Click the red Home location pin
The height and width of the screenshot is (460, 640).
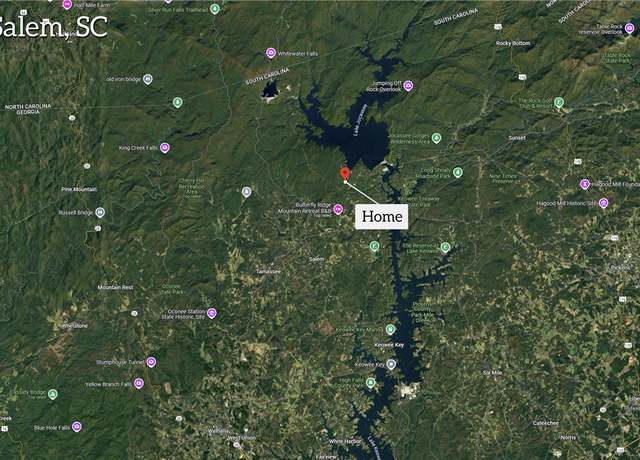(345, 173)
